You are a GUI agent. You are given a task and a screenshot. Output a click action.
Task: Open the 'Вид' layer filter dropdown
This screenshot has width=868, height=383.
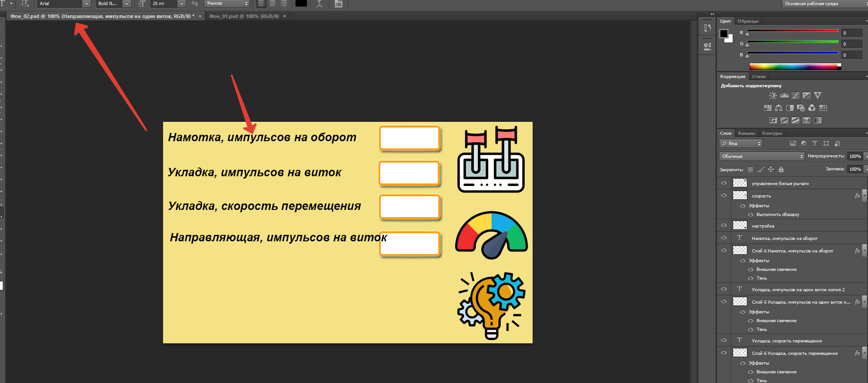coord(741,144)
